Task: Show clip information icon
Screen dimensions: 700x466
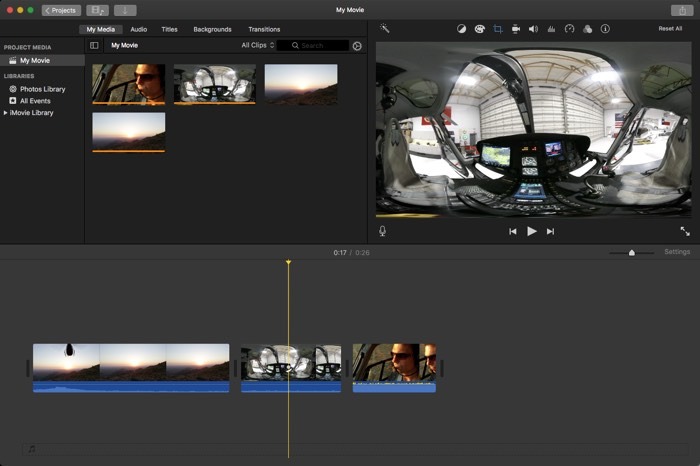Action: pyautogui.click(x=605, y=29)
